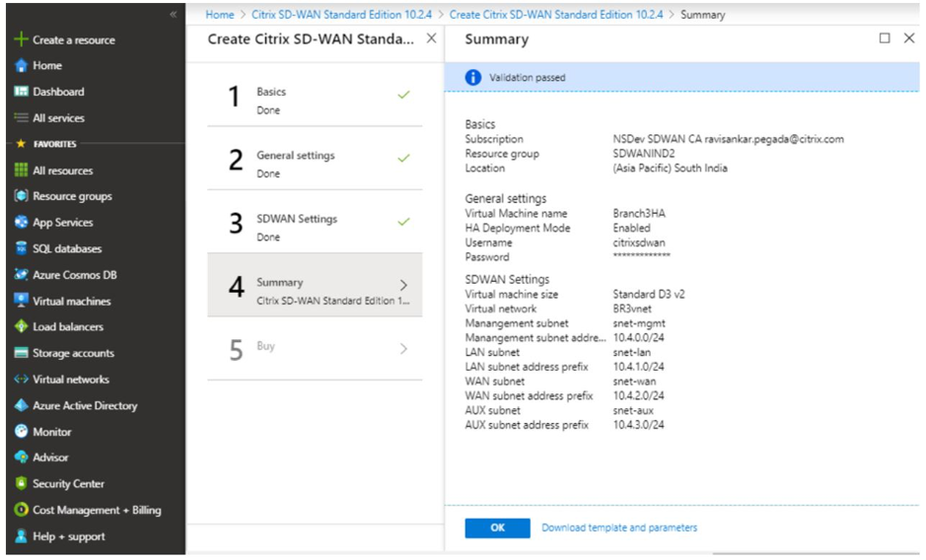Click the Advisor icon in sidebar

22,457
